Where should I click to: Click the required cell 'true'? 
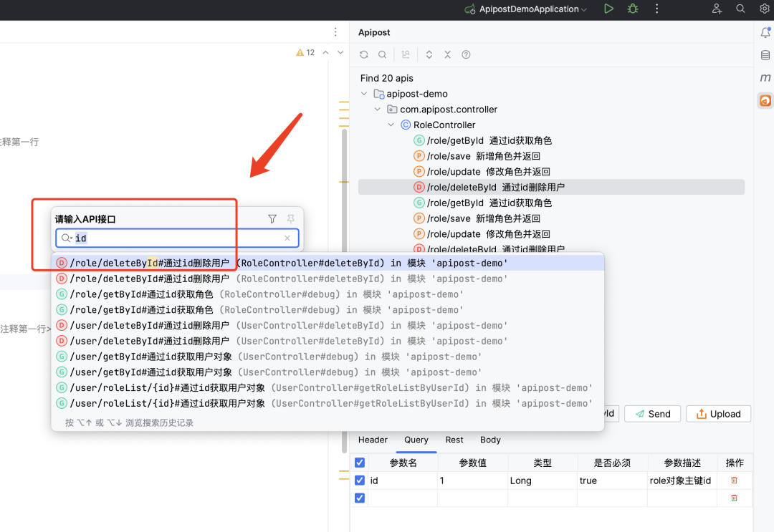click(x=612, y=480)
